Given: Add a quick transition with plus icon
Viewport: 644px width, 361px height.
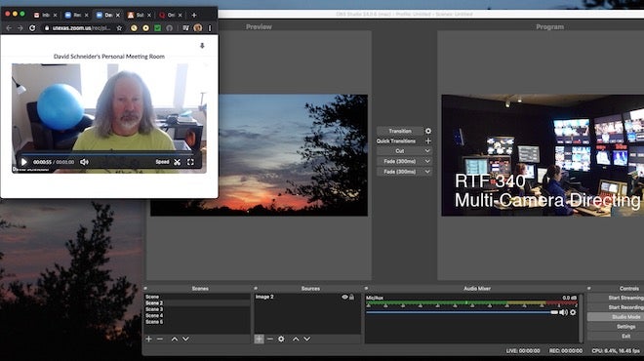Looking at the screenshot, I should (428, 140).
